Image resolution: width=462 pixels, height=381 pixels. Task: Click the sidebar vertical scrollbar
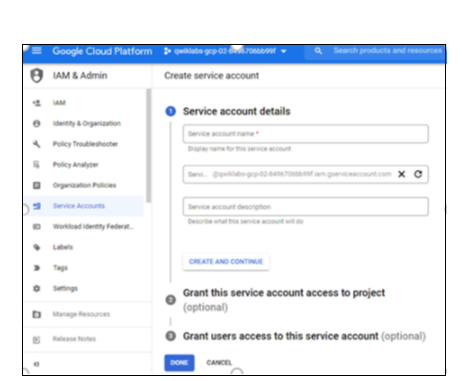[x=148, y=145]
